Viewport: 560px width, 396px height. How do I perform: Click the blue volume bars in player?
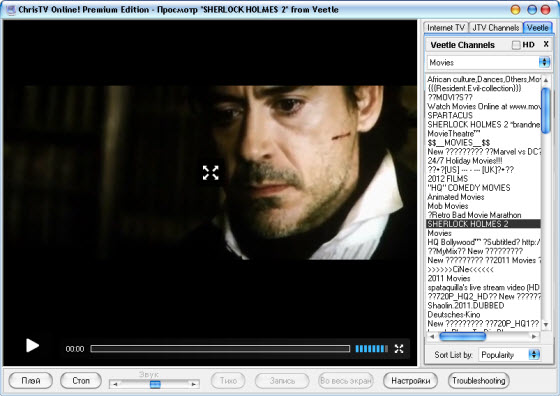click(x=371, y=349)
